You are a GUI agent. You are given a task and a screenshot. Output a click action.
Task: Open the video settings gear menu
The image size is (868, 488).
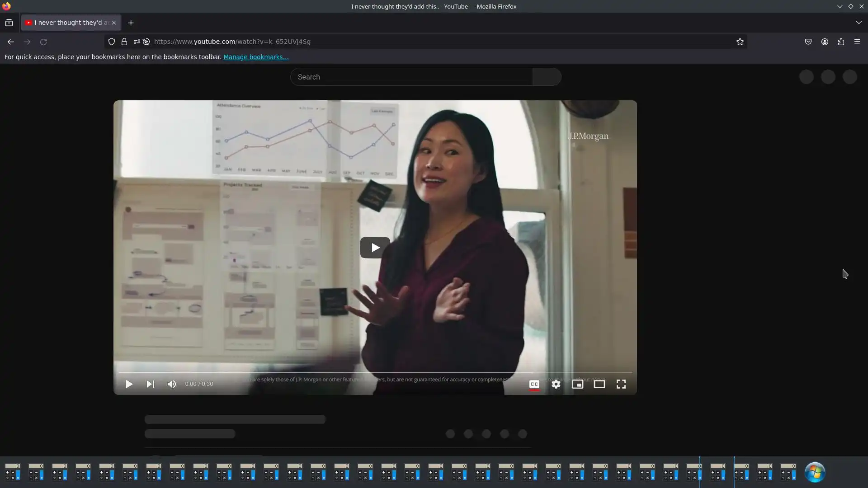(x=556, y=384)
